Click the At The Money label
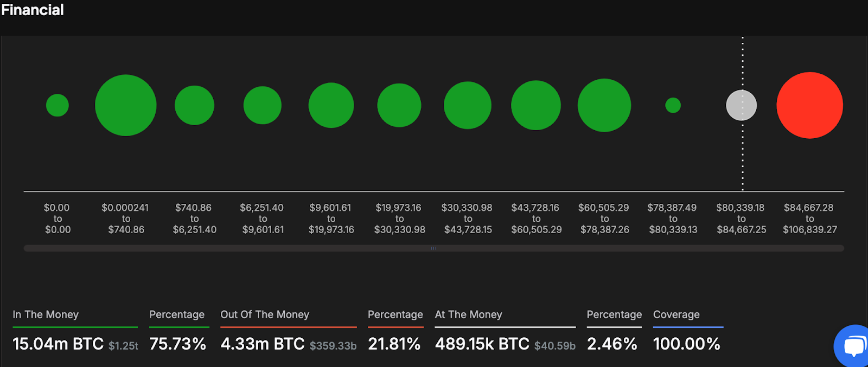 (x=469, y=314)
